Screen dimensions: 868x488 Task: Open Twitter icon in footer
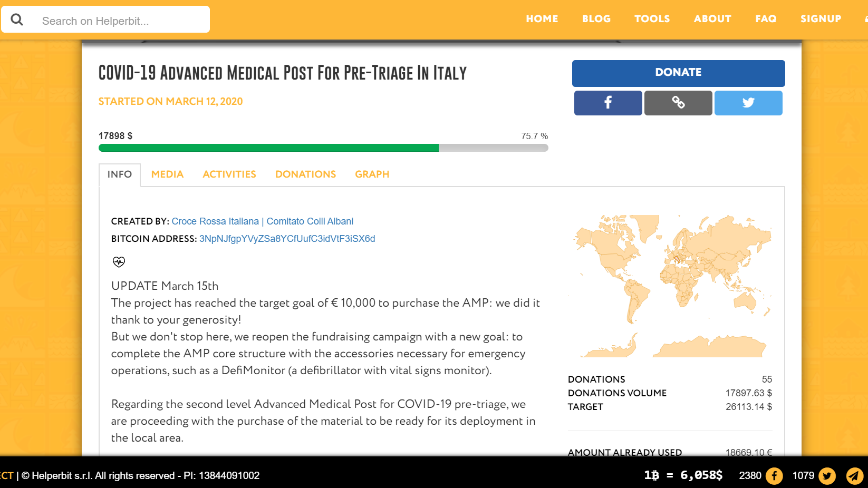point(827,476)
